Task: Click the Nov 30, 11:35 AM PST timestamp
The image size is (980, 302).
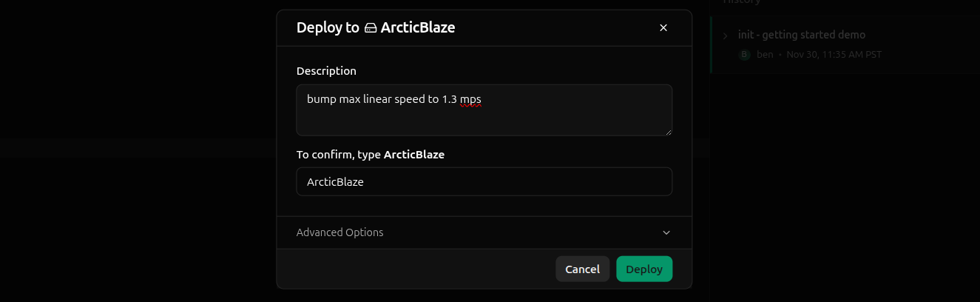Action: [x=834, y=55]
